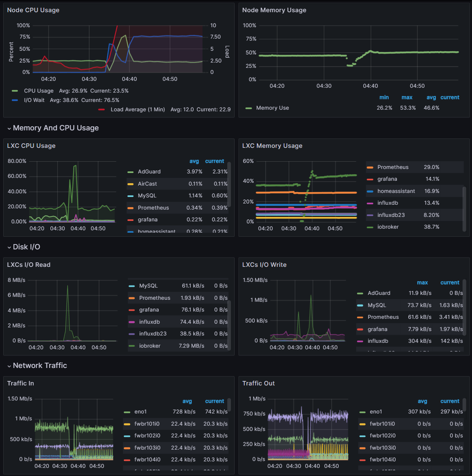
Task: Sort Node Memory Usage legend by min
Action: tap(384, 97)
